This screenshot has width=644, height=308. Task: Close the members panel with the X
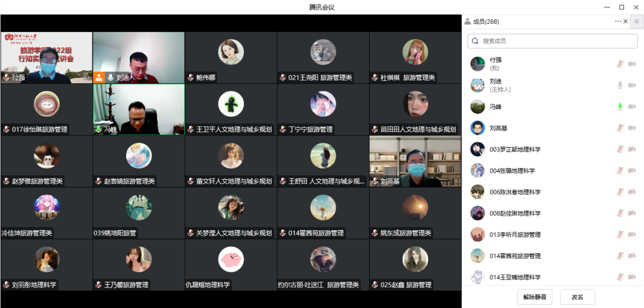(x=626, y=22)
